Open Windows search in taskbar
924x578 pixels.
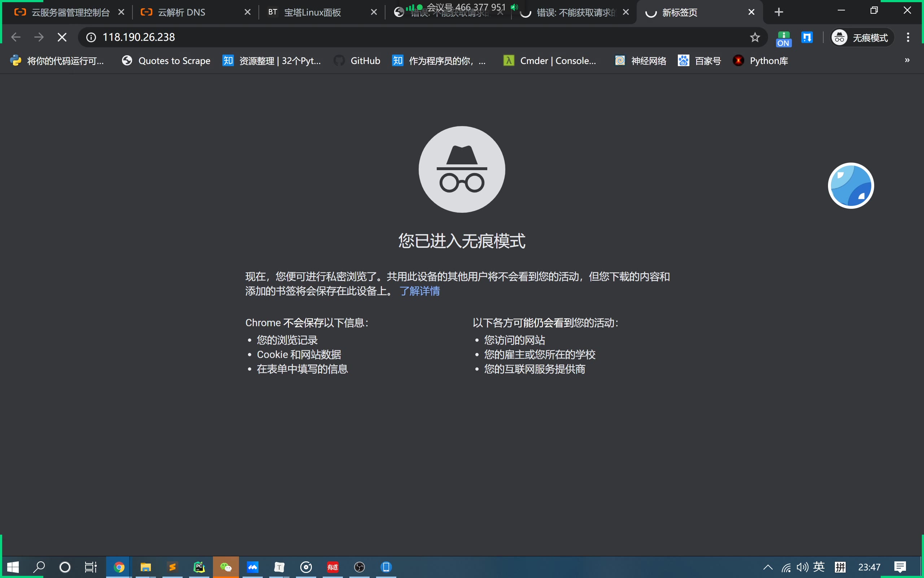[x=39, y=567]
